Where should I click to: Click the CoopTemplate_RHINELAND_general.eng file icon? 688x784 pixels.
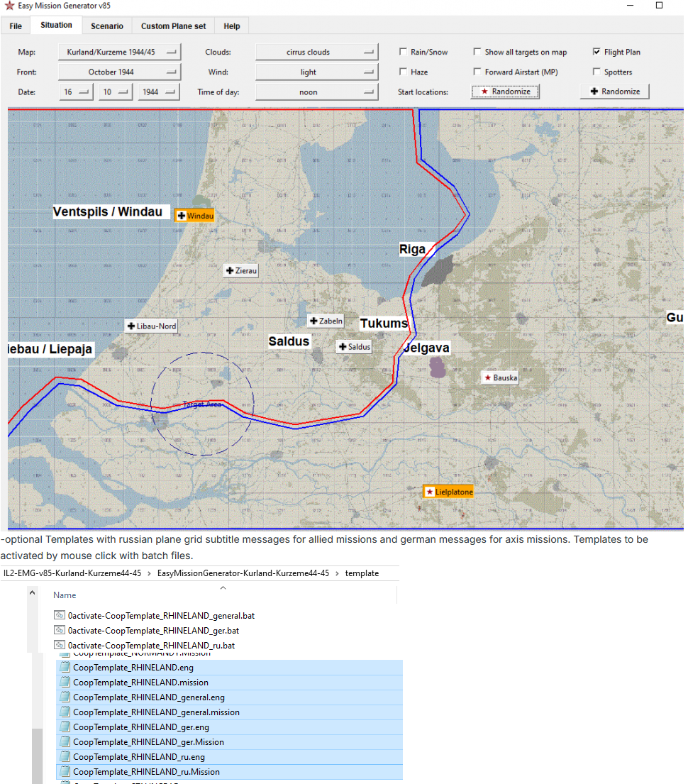(x=65, y=697)
